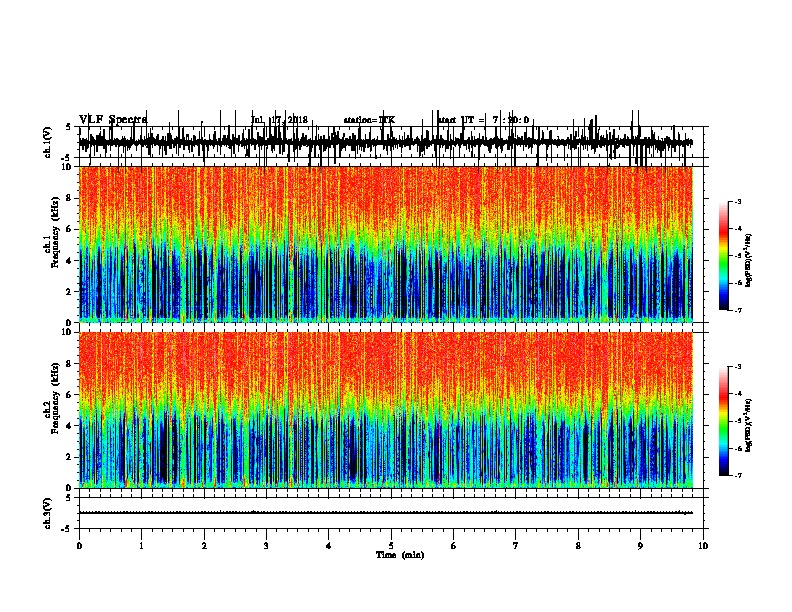
Task: Click the "Time (min)" axis title
Action: click(x=400, y=555)
